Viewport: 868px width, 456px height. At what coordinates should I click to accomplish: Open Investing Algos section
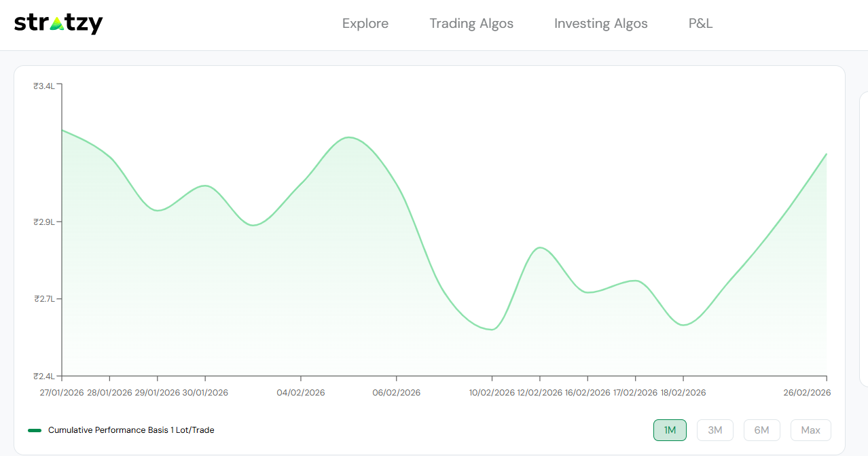coord(601,24)
